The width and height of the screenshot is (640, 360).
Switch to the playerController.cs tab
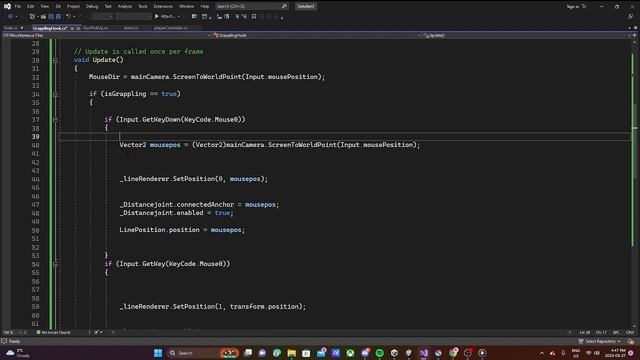[171, 28]
